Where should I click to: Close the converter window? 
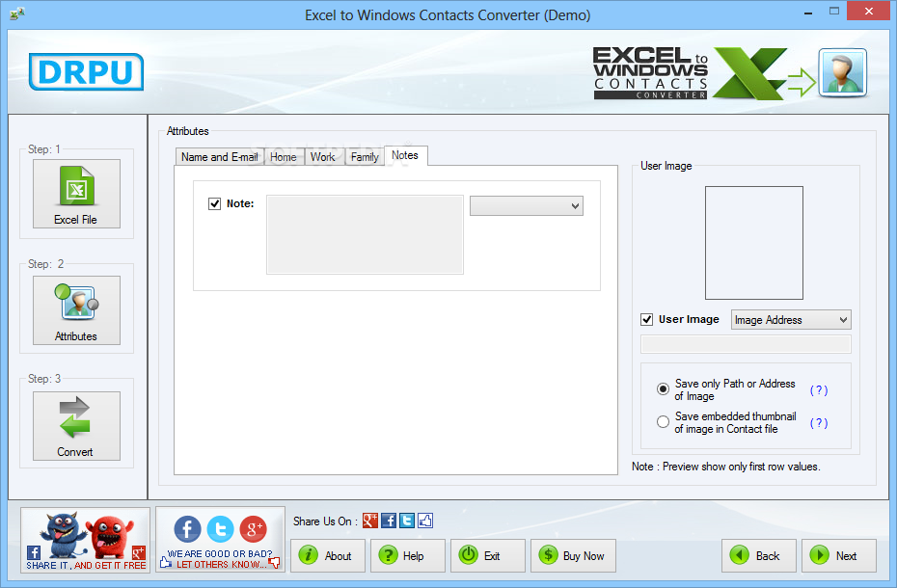point(869,12)
